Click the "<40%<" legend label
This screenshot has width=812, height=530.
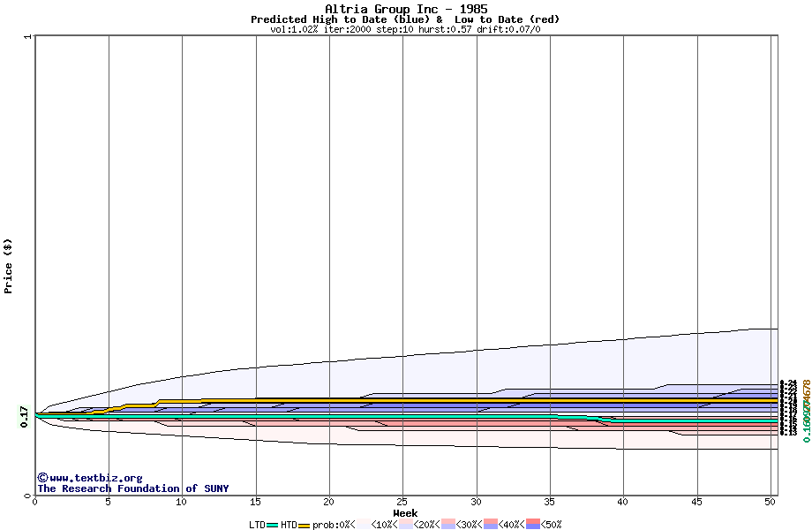[512, 525]
